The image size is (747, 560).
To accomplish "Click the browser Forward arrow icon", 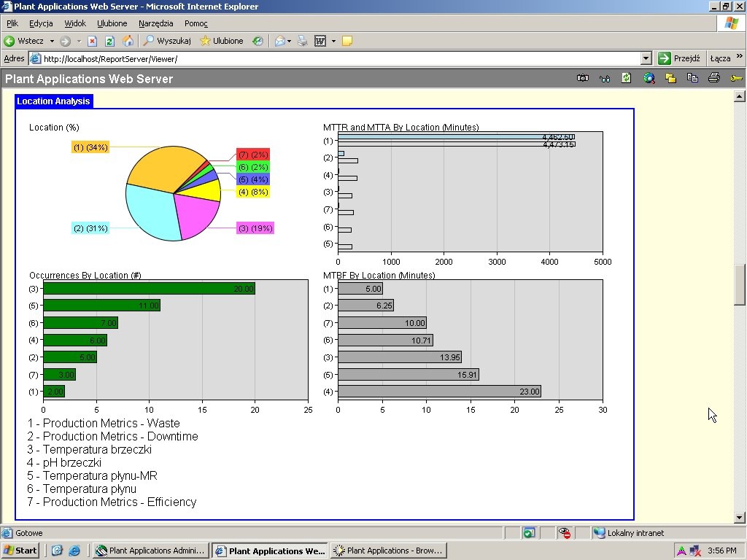I will 65,41.
